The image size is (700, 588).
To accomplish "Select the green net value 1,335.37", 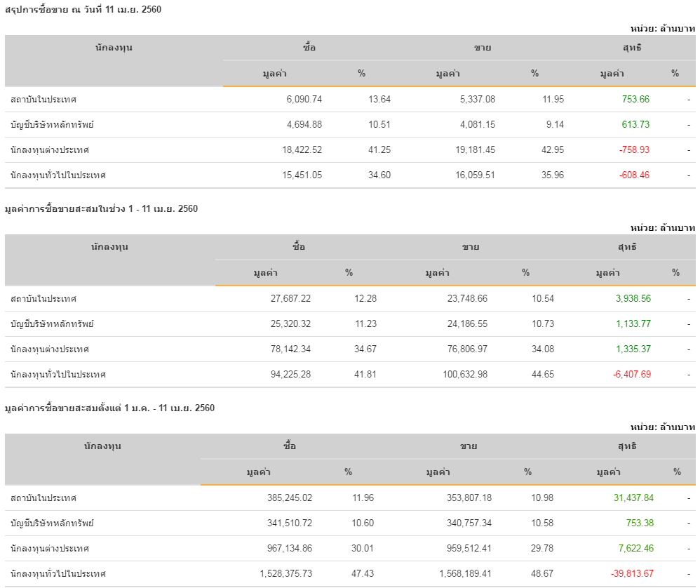I will (x=633, y=349).
